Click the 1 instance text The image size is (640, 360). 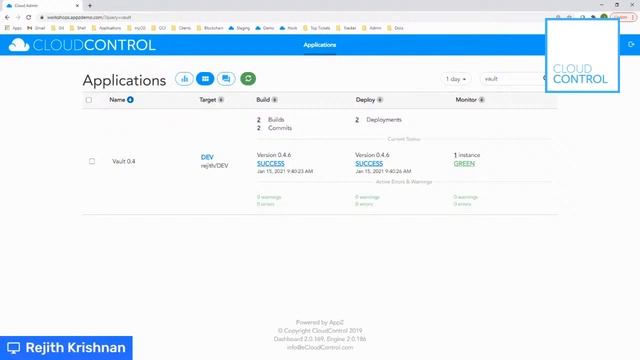(467, 155)
